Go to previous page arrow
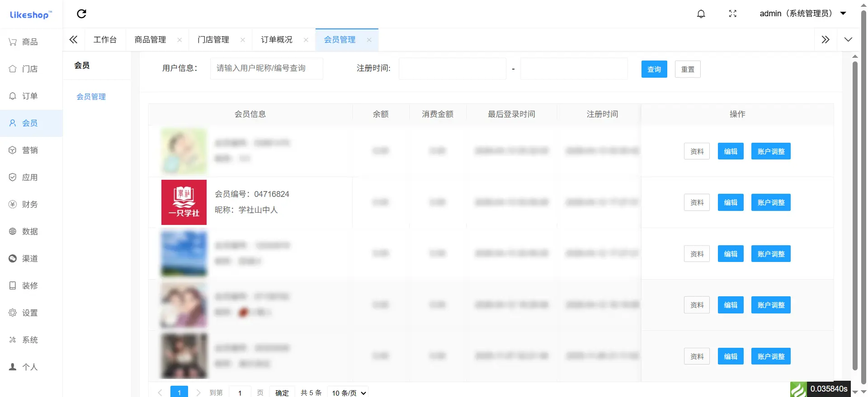 [160, 392]
